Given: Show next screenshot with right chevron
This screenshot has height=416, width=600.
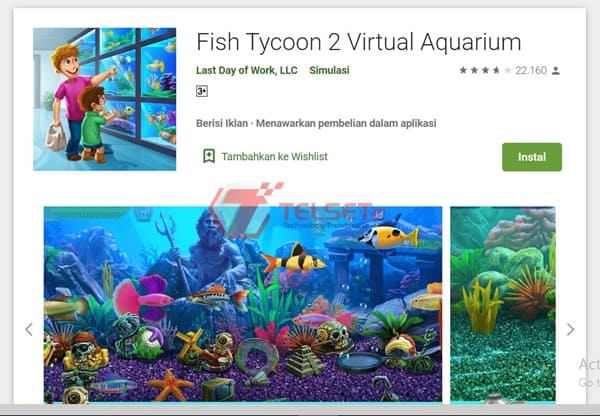Looking at the screenshot, I should [570, 329].
